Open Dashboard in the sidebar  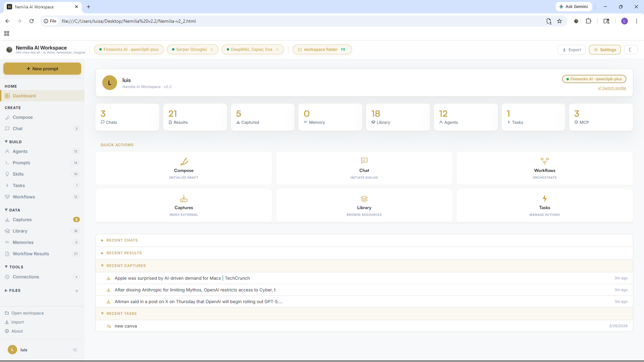[x=42, y=96]
